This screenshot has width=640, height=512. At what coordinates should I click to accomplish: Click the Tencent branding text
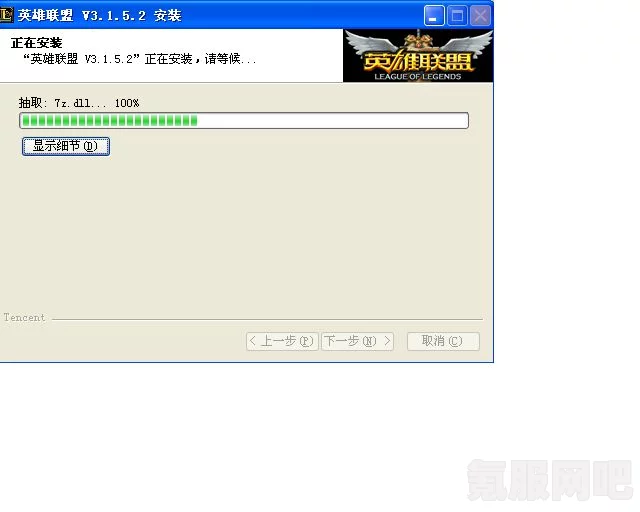pos(24,318)
